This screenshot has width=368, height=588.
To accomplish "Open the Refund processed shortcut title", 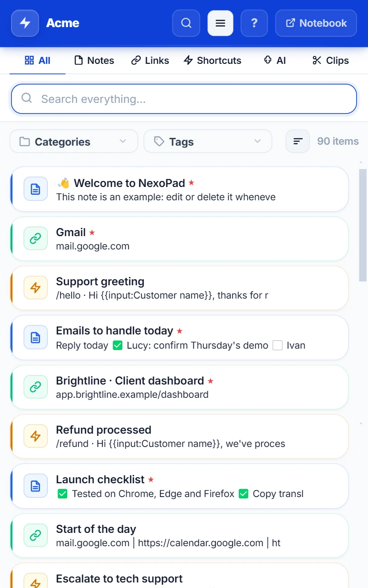I will [103, 430].
